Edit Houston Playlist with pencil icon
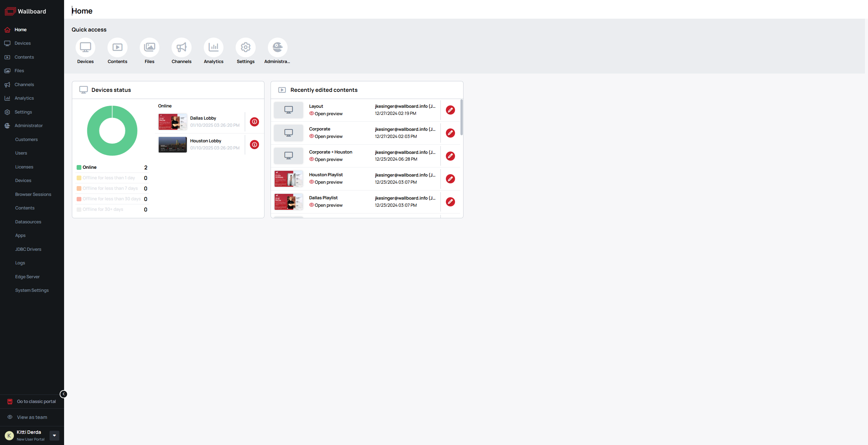 point(450,179)
